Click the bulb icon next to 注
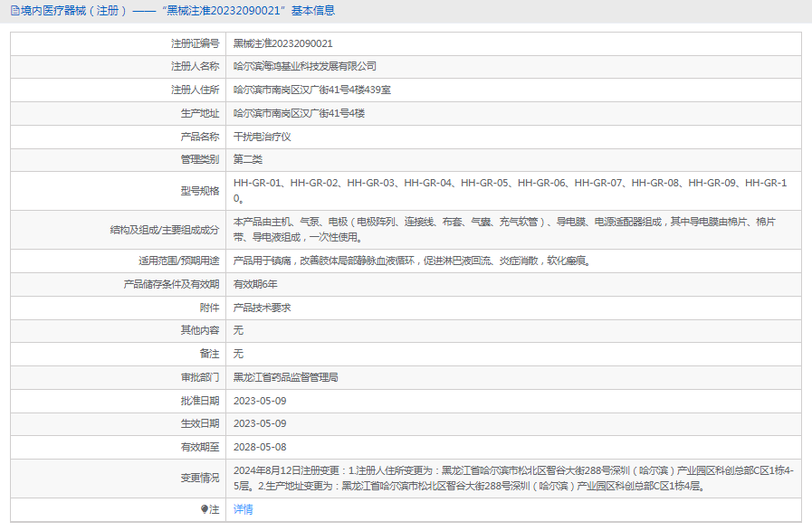The width and height of the screenshot is (812, 531). click(x=205, y=510)
